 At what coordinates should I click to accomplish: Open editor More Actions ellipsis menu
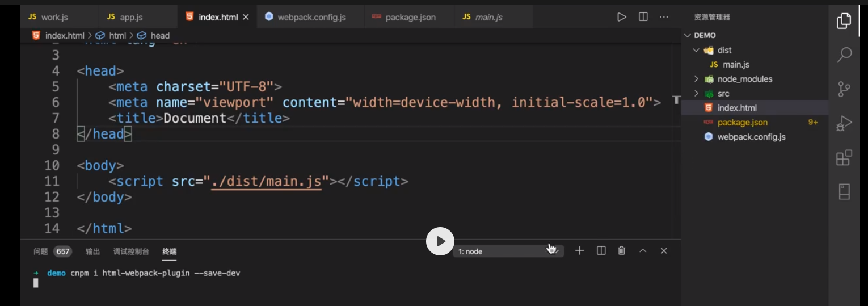click(664, 17)
